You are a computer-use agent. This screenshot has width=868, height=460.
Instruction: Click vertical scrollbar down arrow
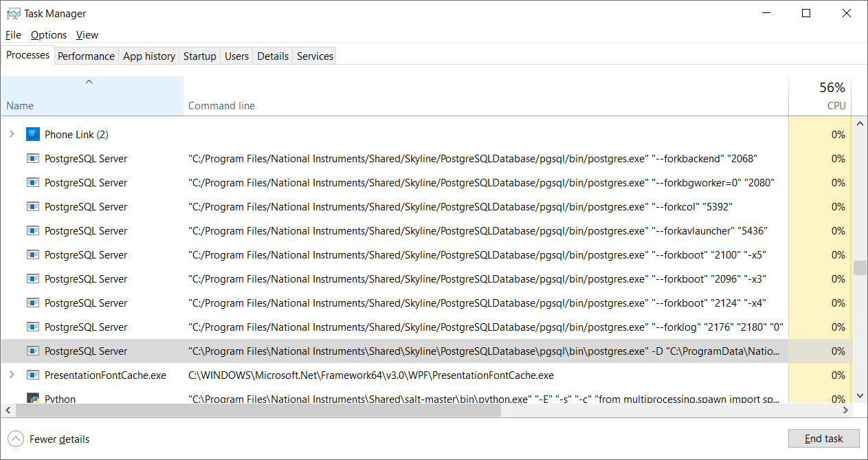click(859, 396)
